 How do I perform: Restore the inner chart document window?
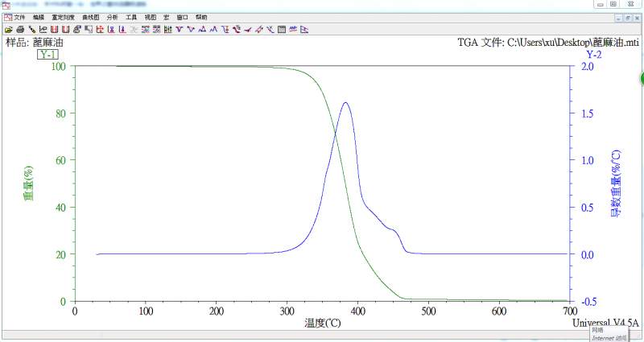pos(628,18)
